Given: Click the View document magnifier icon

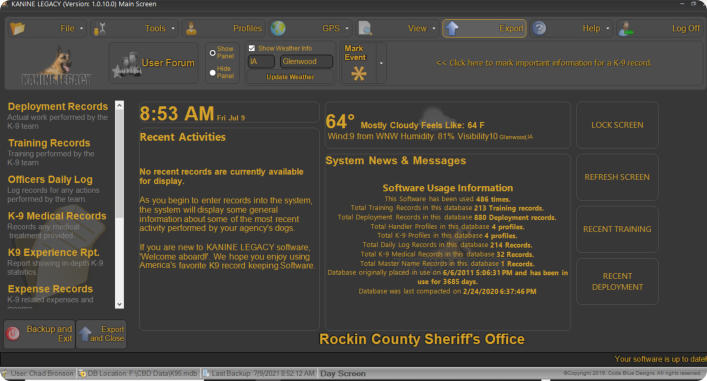Looking at the screenshot, I should (365, 28).
